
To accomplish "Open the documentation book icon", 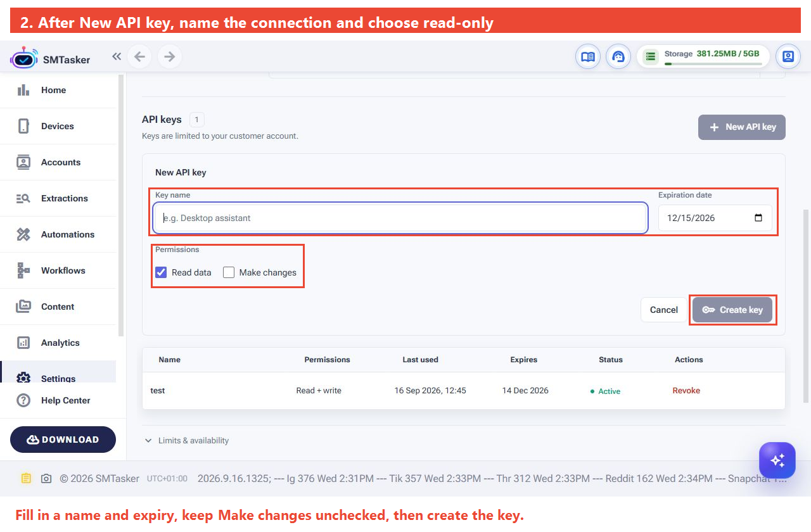I will [587, 56].
